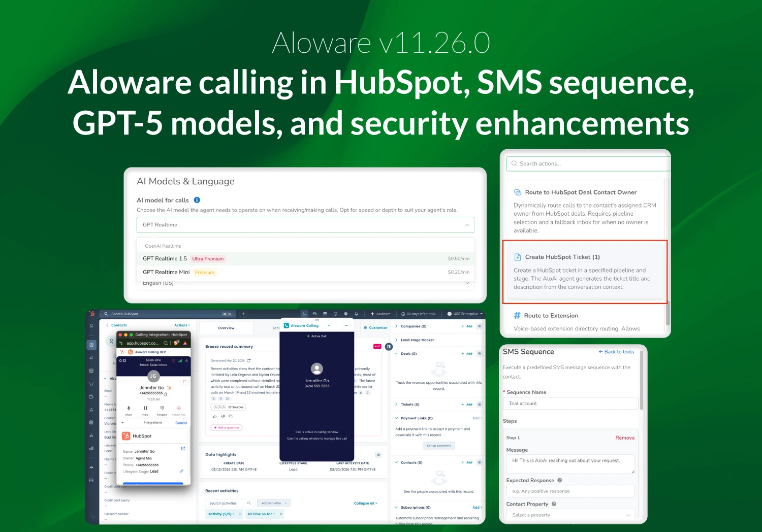Switch to the Overview tab
The height and width of the screenshot is (532, 762).
(x=226, y=328)
